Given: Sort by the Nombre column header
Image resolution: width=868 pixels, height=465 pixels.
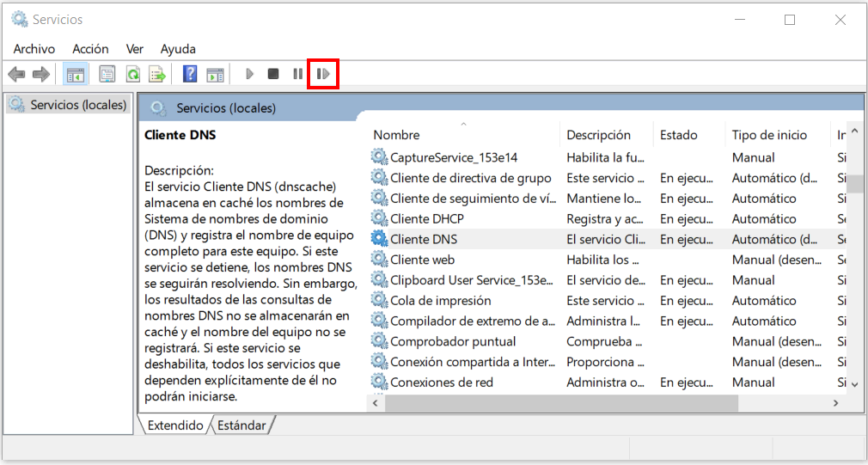Looking at the screenshot, I should click(396, 135).
